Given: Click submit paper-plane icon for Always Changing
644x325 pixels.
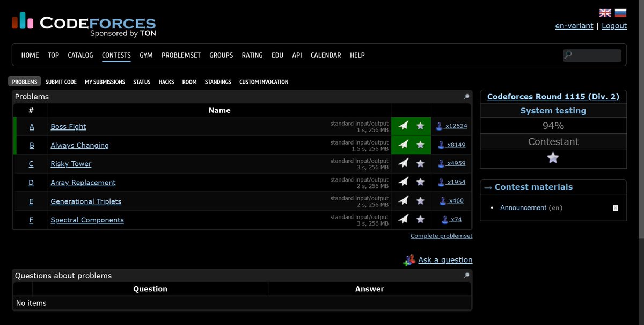Looking at the screenshot, I should [x=404, y=145].
